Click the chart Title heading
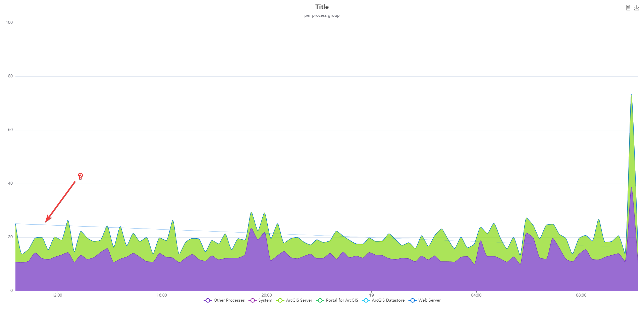Viewport: 644px width, 314px height. click(322, 6)
